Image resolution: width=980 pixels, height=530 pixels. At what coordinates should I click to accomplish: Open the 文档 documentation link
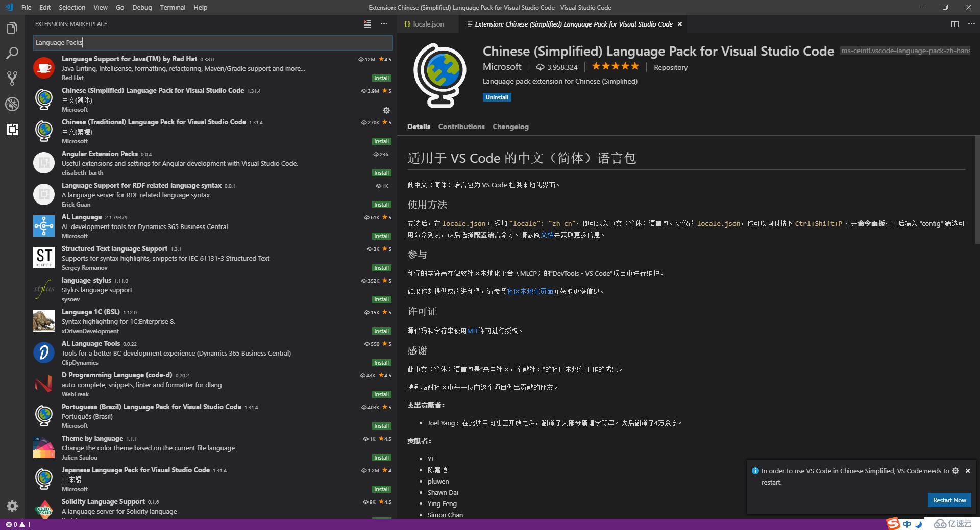point(547,235)
